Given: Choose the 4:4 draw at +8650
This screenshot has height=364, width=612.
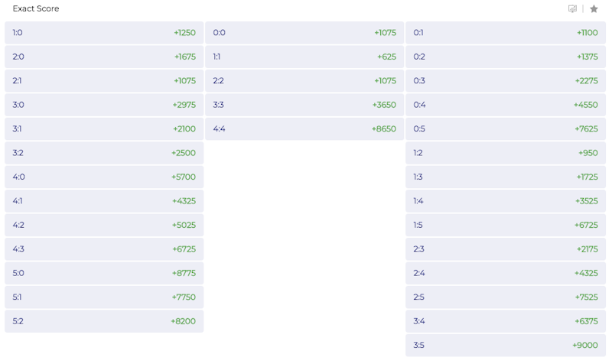Looking at the screenshot, I should pyautogui.click(x=304, y=128).
